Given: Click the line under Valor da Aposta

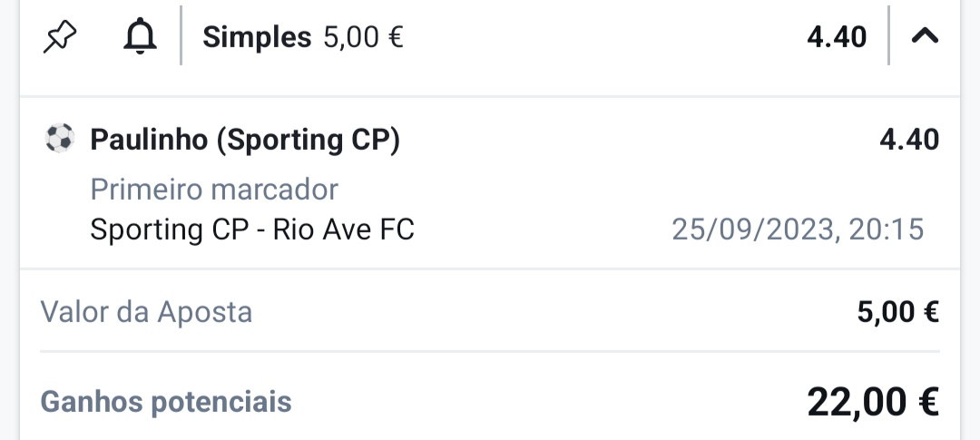Looking at the screenshot, I should pos(490,352).
